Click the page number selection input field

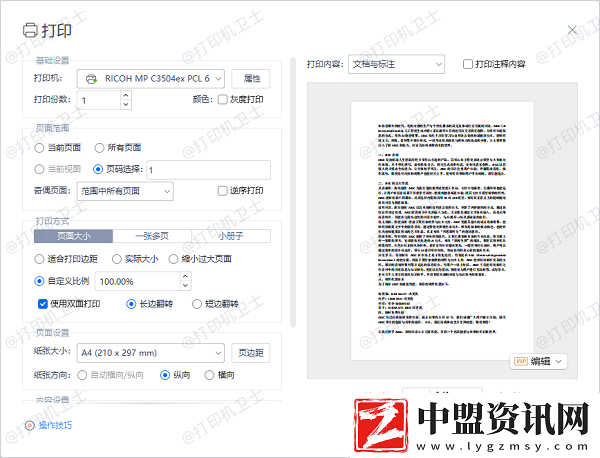click(x=209, y=170)
